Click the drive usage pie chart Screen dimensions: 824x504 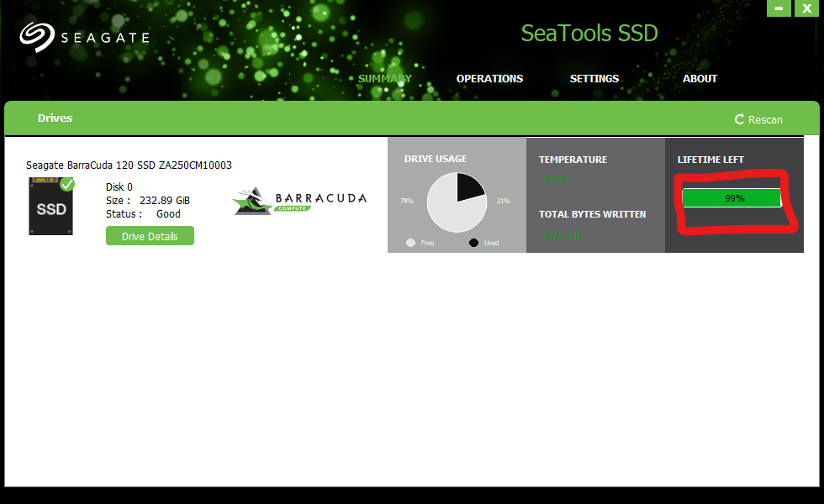pos(457,202)
